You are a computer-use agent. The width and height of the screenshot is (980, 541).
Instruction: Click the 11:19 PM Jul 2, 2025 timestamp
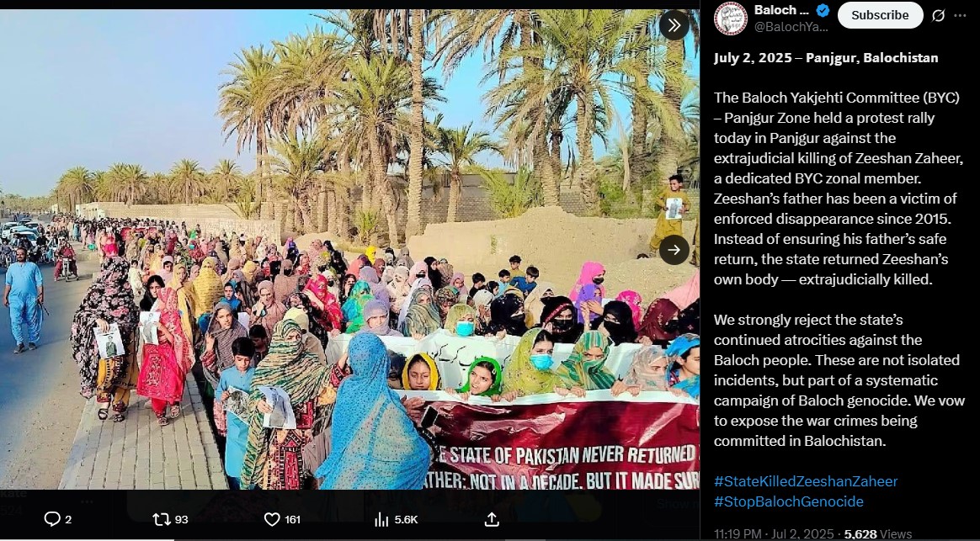(774, 534)
